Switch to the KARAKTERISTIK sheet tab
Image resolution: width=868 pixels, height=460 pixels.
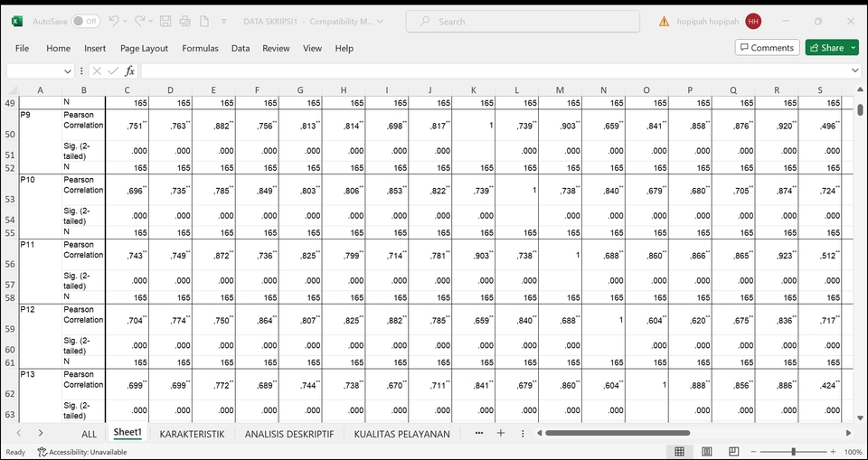coord(192,434)
